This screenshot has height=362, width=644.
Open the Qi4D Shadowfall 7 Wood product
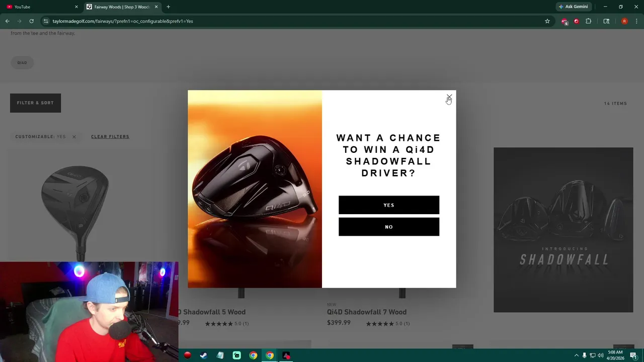coord(367,312)
